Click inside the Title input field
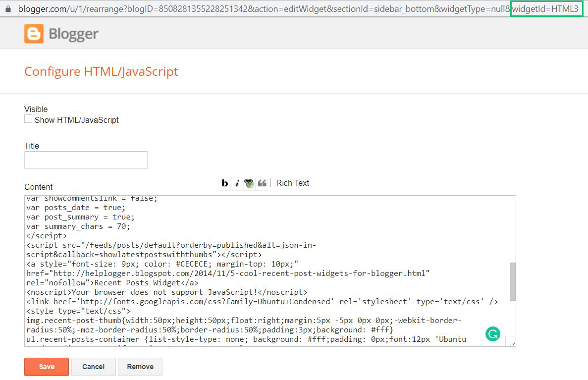The image size is (588, 380). [x=86, y=160]
